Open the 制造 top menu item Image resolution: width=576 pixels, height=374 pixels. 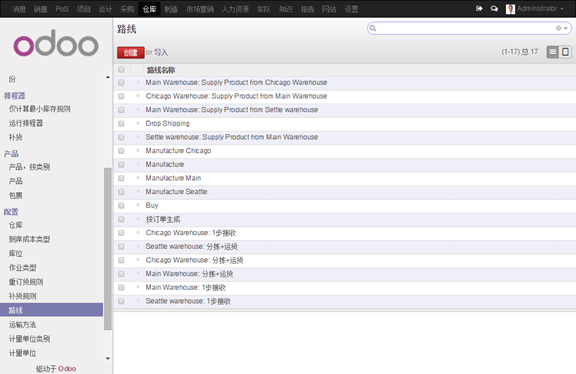171,9
